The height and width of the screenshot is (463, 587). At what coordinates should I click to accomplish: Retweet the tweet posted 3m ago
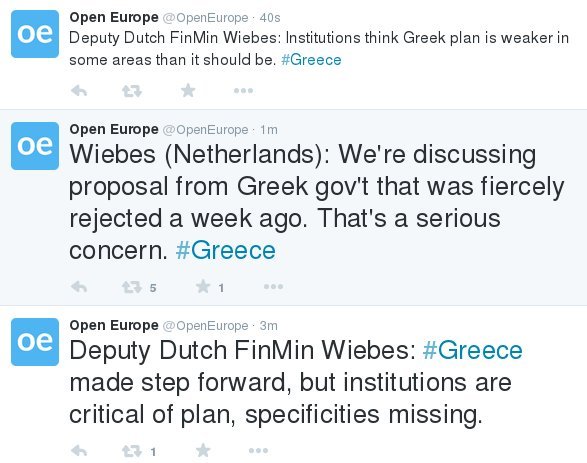132,451
